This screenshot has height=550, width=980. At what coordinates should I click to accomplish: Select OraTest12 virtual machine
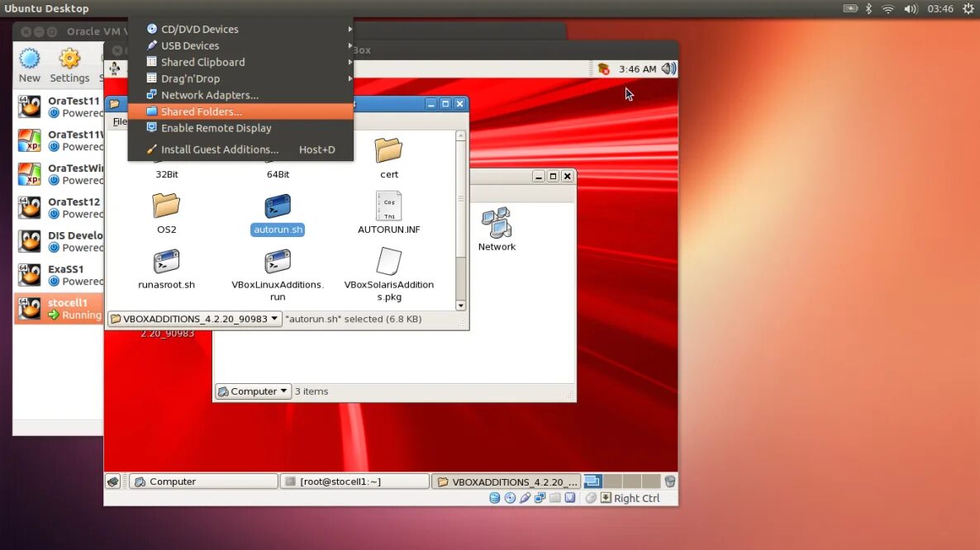(x=59, y=208)
